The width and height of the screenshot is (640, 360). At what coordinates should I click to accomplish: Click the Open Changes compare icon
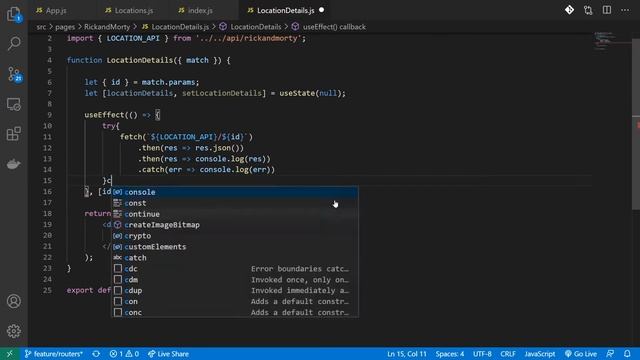(588, 10)
